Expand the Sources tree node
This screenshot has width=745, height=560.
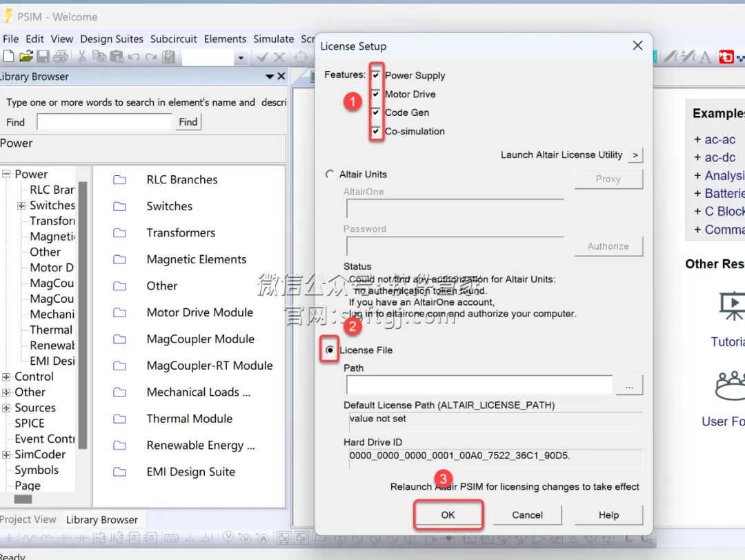6,408
